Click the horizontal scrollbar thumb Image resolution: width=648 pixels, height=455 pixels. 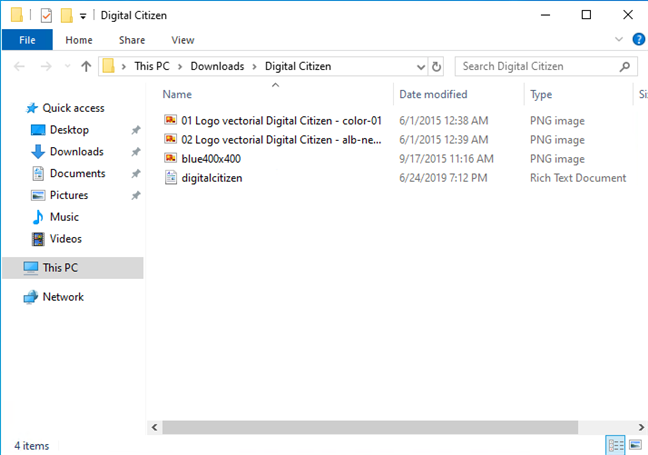370,427
